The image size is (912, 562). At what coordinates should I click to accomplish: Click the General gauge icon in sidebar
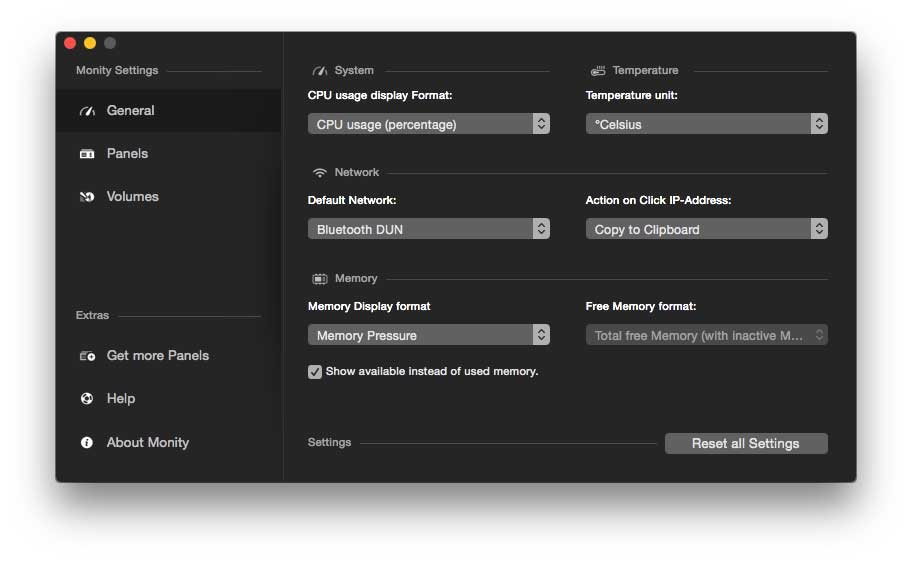[x=87, y=111]
